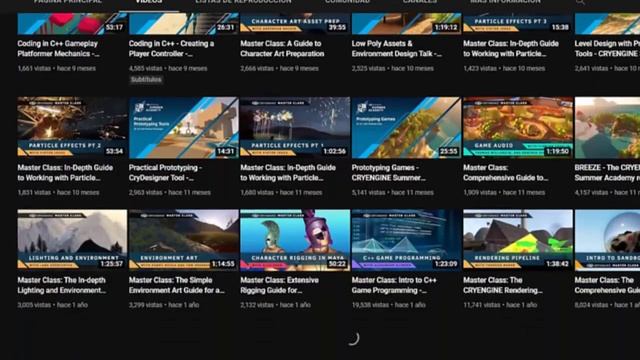The width and height of the screenshot is (640, 360).
Task: Click the 1:23:09 duration badge
Action: (x=446, y=264)
